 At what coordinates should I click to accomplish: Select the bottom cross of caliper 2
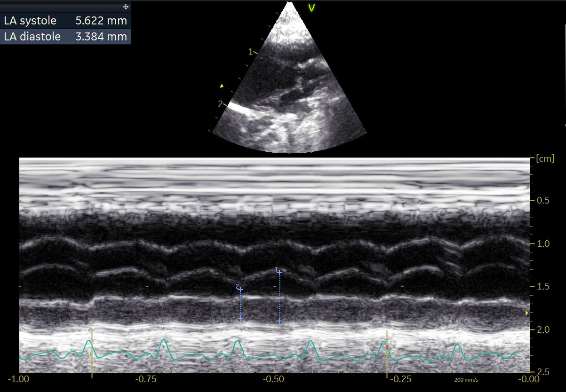pyautogui.click(x=240, y=319)
